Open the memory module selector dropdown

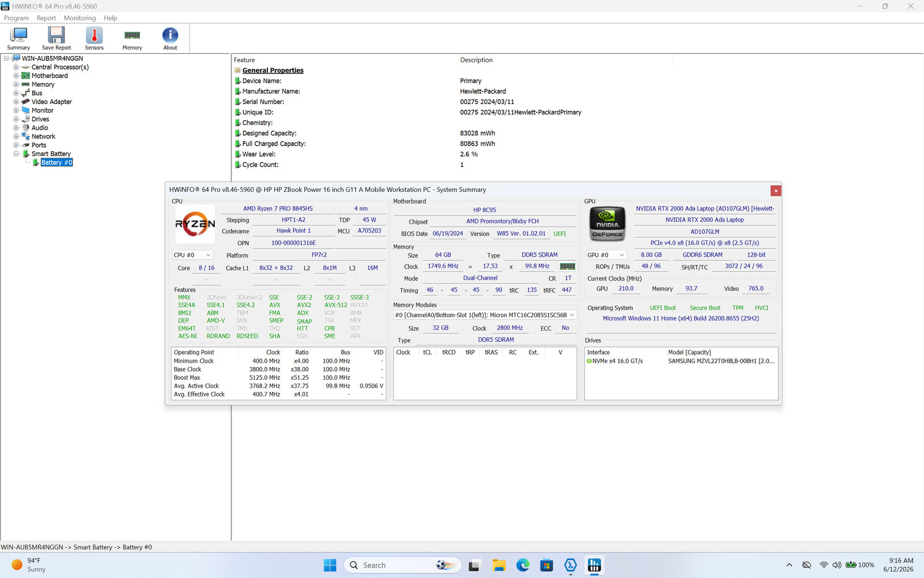coord(485,315)
